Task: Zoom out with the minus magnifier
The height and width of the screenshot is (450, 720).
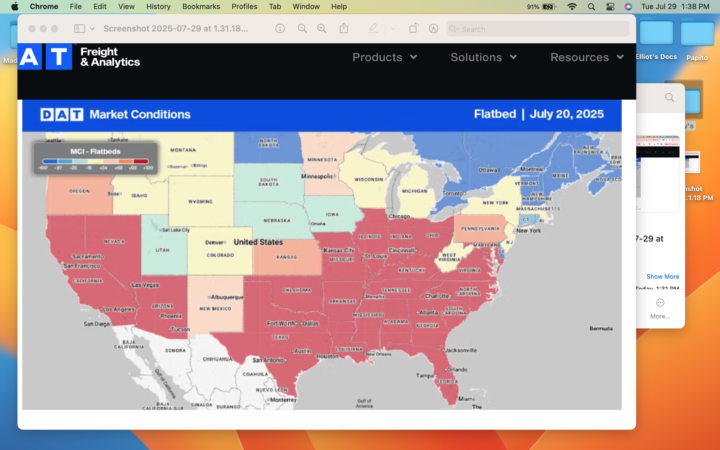Action: point(302,28)
